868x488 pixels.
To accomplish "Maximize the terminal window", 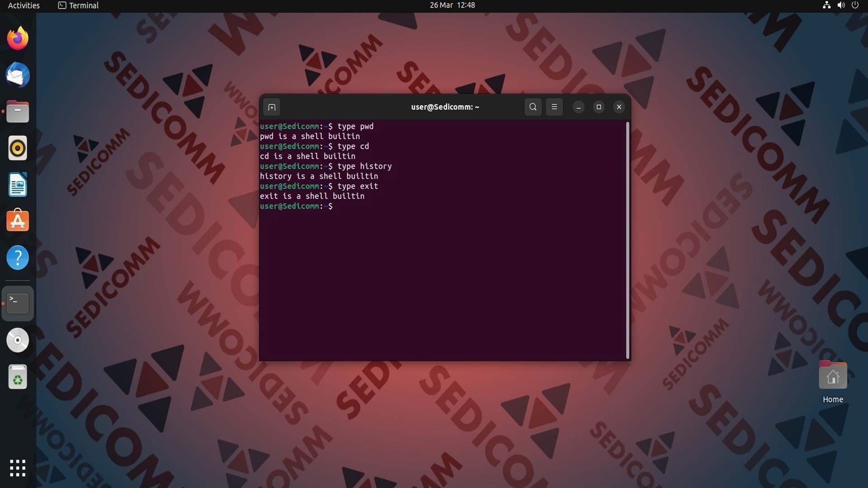I will pyautogui.click(x=599, y=107).
